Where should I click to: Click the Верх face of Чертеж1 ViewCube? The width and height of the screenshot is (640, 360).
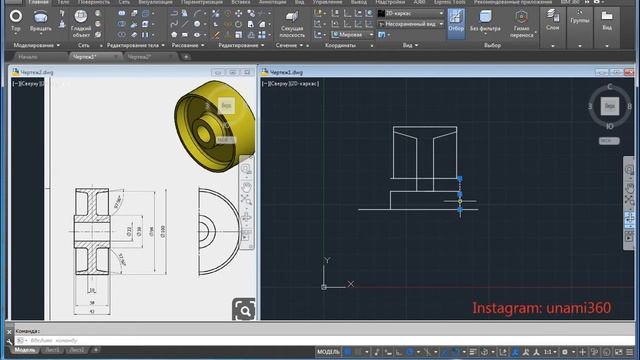click(x=610, y=106)
